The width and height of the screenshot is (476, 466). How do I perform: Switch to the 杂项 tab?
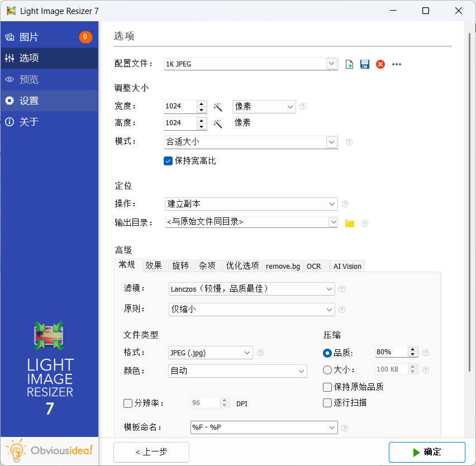point(207,266)
